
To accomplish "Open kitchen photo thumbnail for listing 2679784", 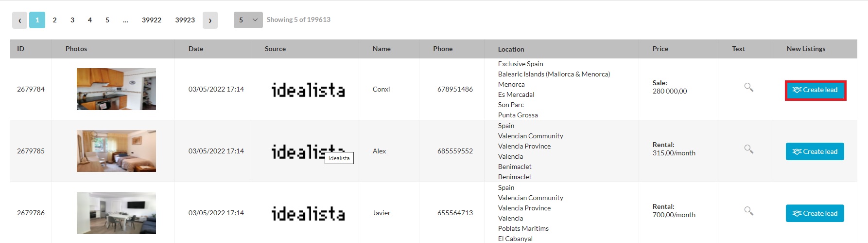I will (x=116, y=89).
